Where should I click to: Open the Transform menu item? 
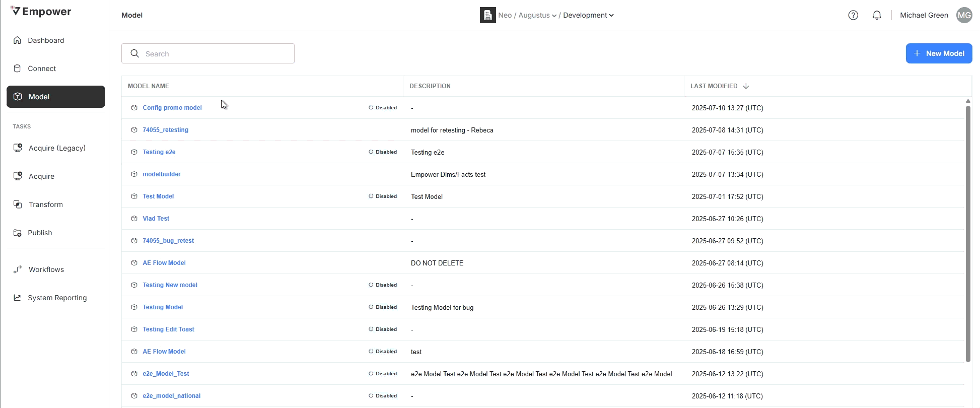(x=56, y=205)
